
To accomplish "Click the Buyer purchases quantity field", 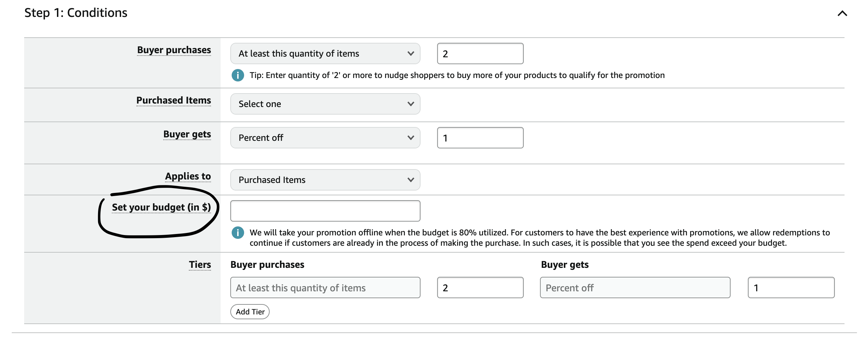I will (480, 53).
